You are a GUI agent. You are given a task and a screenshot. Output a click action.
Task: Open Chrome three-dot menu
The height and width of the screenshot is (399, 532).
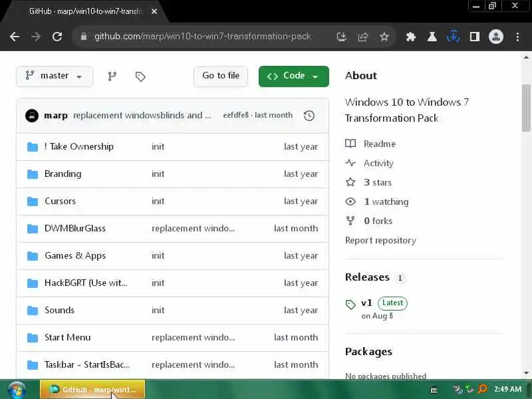tap(517, 37)
